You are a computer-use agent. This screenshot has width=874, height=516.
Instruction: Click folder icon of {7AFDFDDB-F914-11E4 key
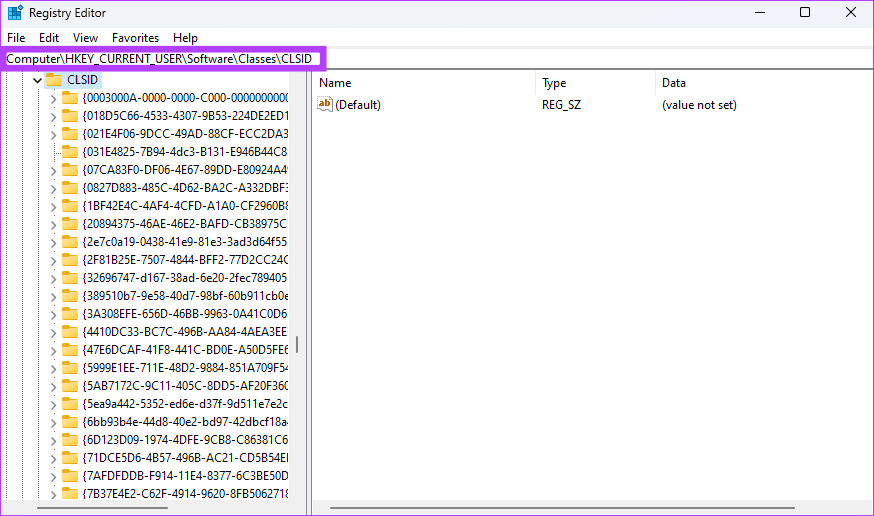click(70, 475)
